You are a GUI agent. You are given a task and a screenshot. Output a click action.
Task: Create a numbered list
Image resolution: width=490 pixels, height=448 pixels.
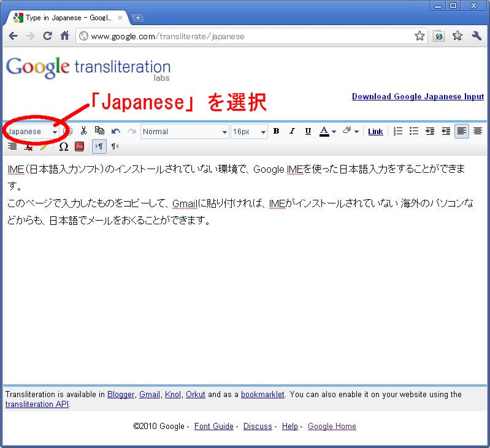(x=398, y=131)
